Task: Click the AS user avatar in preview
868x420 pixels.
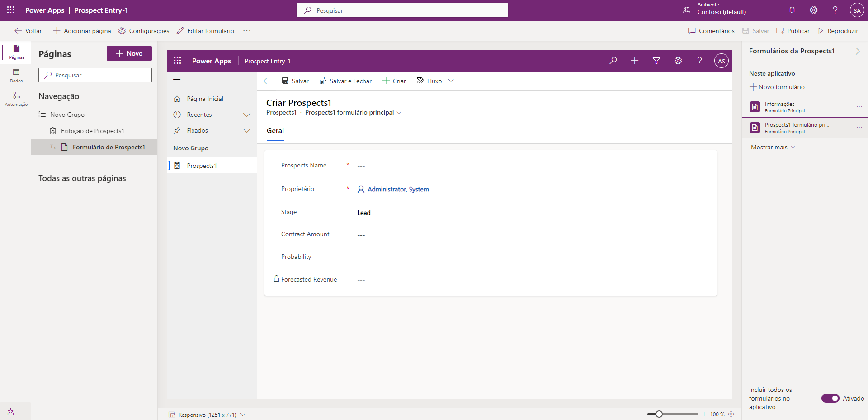Action: pos(722,61)
